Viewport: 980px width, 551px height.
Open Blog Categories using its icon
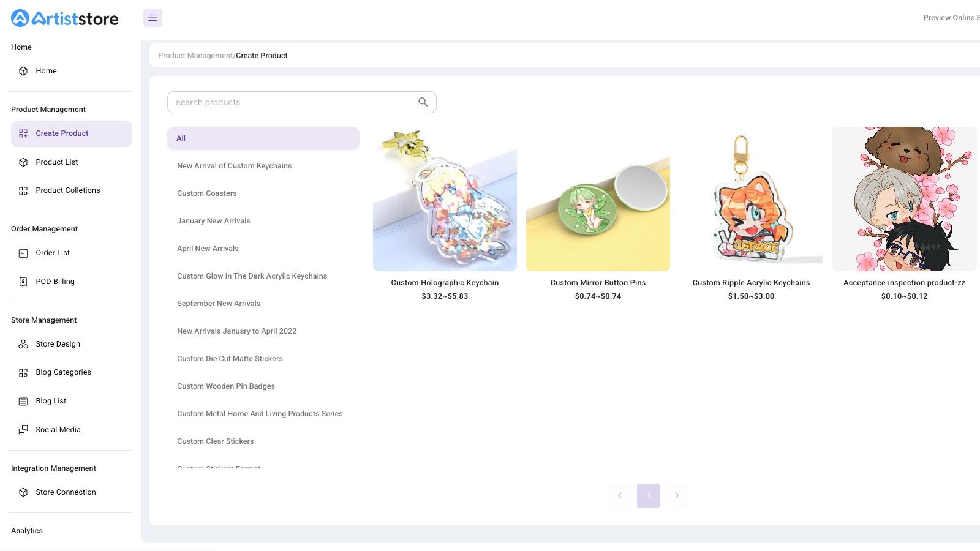(x=23, y=372)
